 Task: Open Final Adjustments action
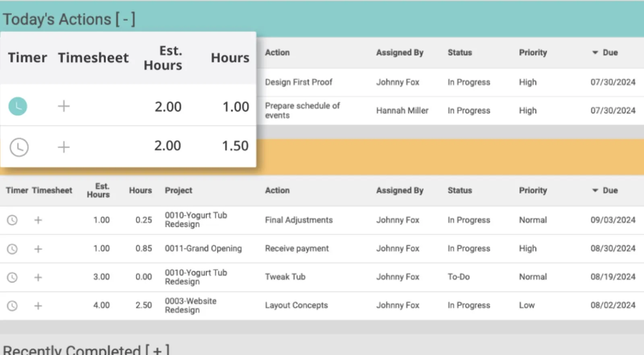pos(299,220)
